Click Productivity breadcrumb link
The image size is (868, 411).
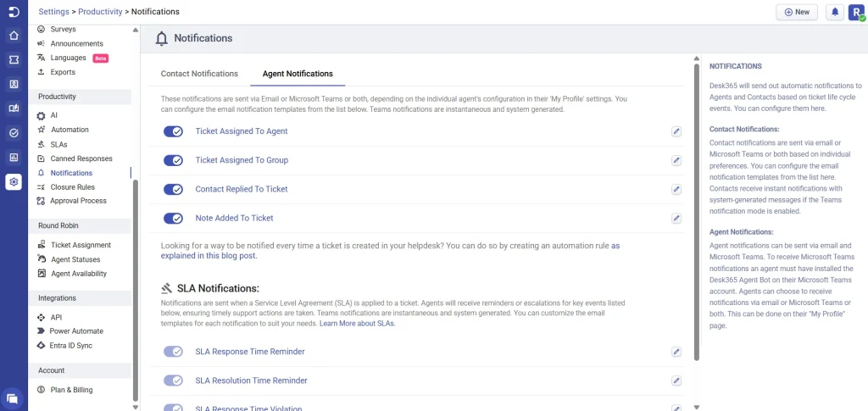point(101,12)
